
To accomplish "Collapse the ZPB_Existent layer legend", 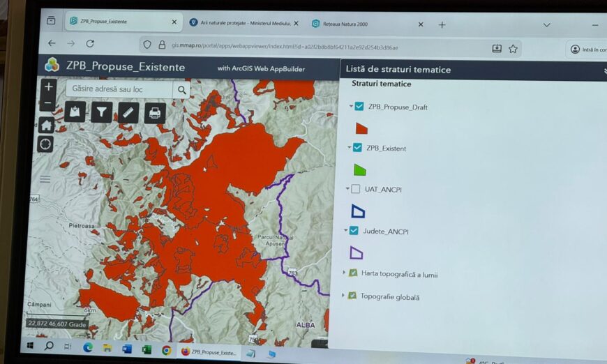I will [x=349, y=148].
